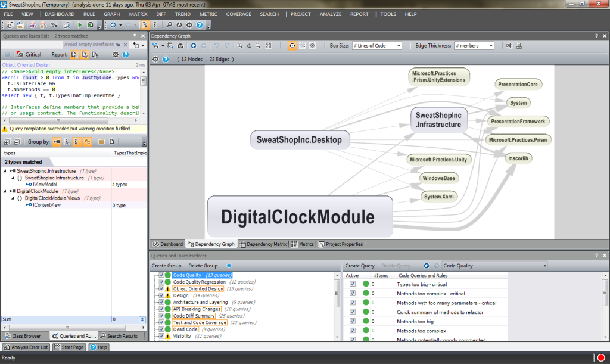Screen dimensions: 610x364
Task: Take graph snapshot with camera icon
Action: click(180, 45)
